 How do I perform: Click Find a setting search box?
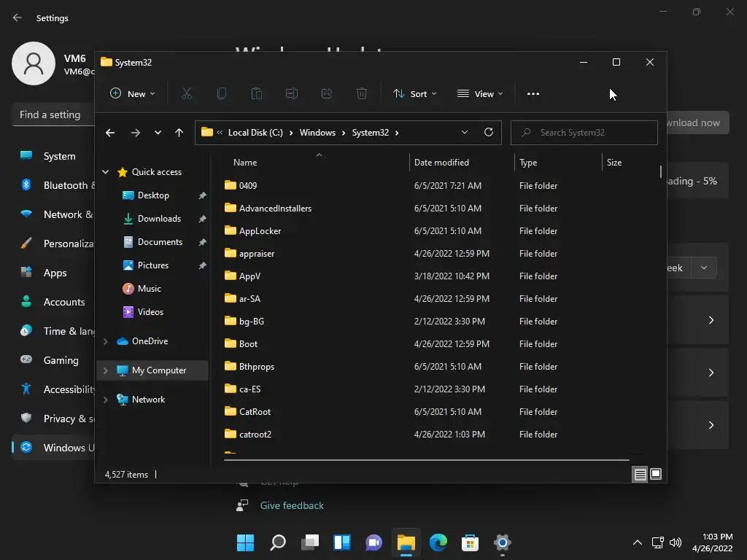[53, 114]
